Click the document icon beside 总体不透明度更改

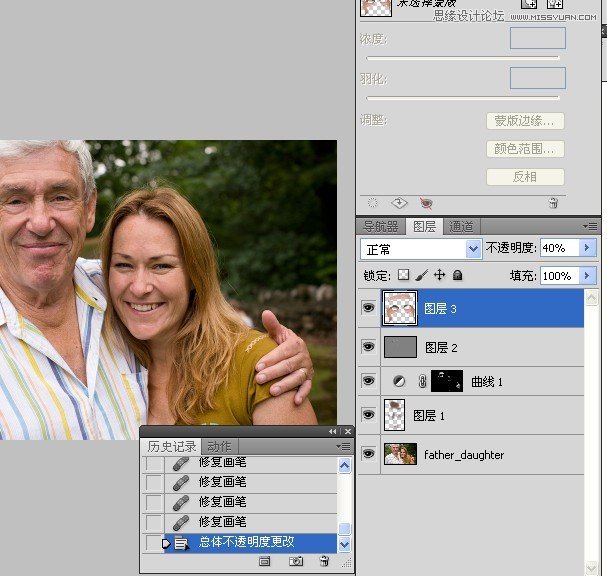[x=181, y=543]
